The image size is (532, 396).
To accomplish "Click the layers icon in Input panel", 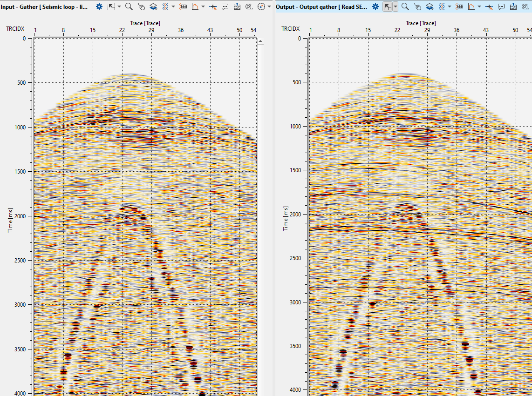I will pos(153,7).
